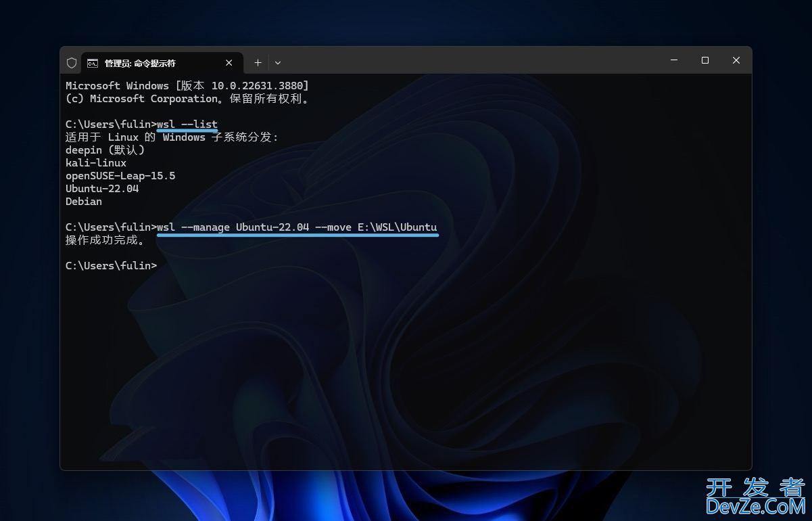This screenshot has width=812, height=521.
Task: Click the '(c) Microsoft Corporation' copyright line
Action: point(187,99)
